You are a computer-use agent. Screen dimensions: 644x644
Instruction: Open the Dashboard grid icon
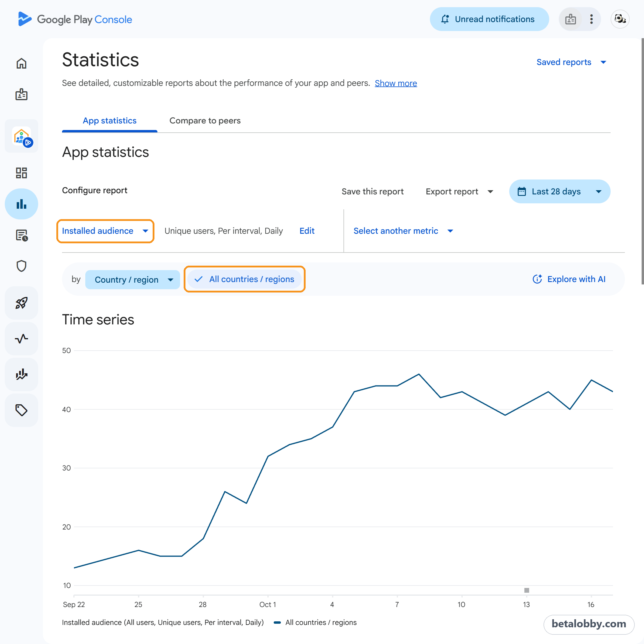[x=21, y=173]
